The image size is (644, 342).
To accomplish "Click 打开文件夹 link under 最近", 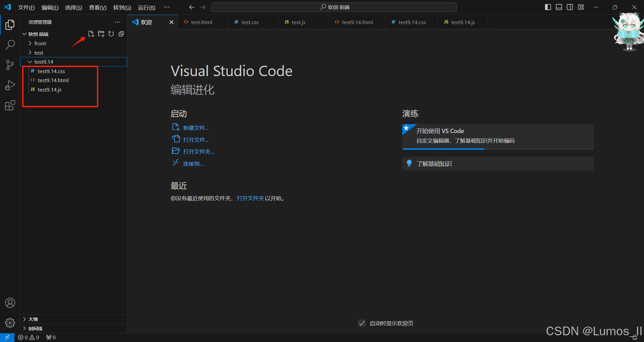I will (250, 198).
